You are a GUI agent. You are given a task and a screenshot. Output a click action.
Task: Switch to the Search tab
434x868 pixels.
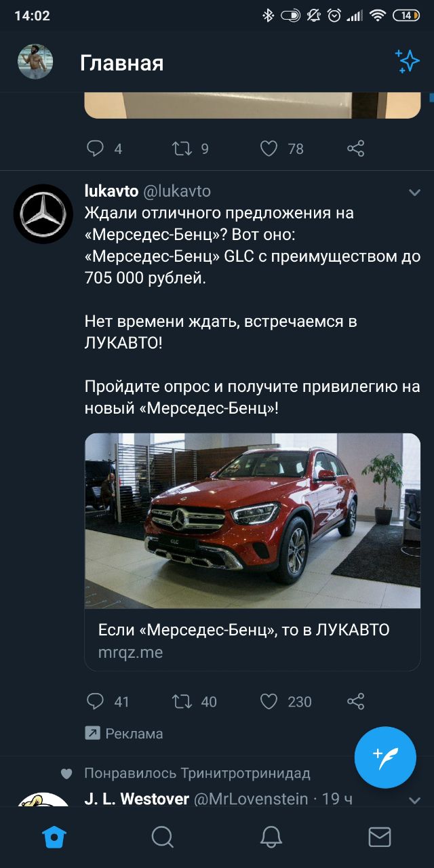point(163,837)
